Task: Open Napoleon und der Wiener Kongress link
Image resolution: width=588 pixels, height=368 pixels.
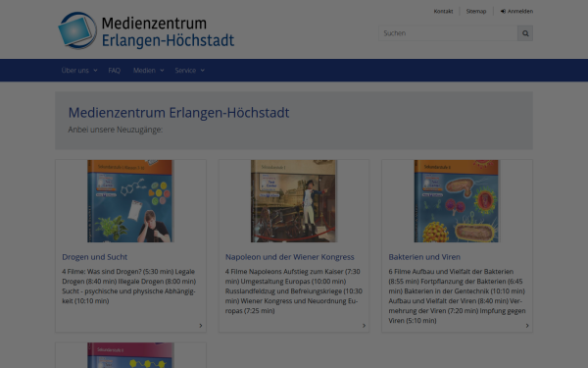Action: tap(289, 257)
